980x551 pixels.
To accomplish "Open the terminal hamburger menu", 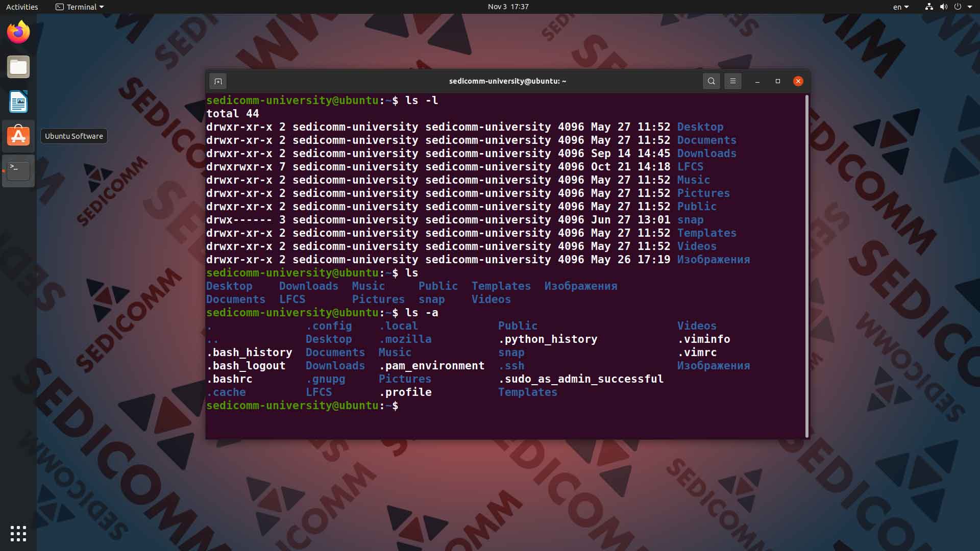I will click(x=733, y=81).
